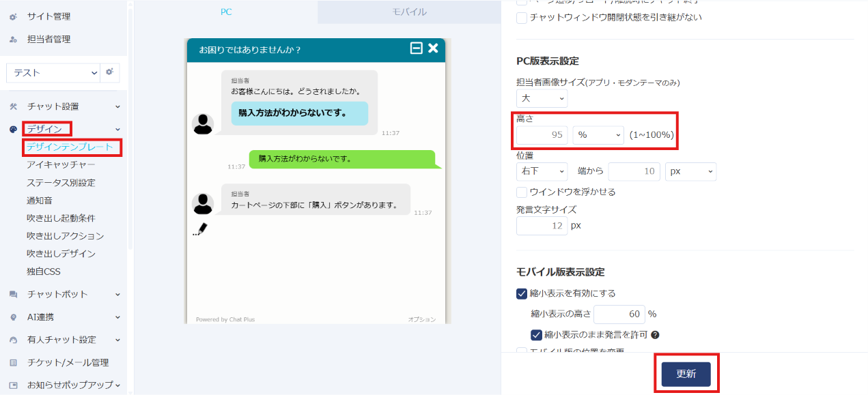Uncheck 縮小表示のまま発言を許可 checkbox
This screenshot has height=395, width=868.
536,335
